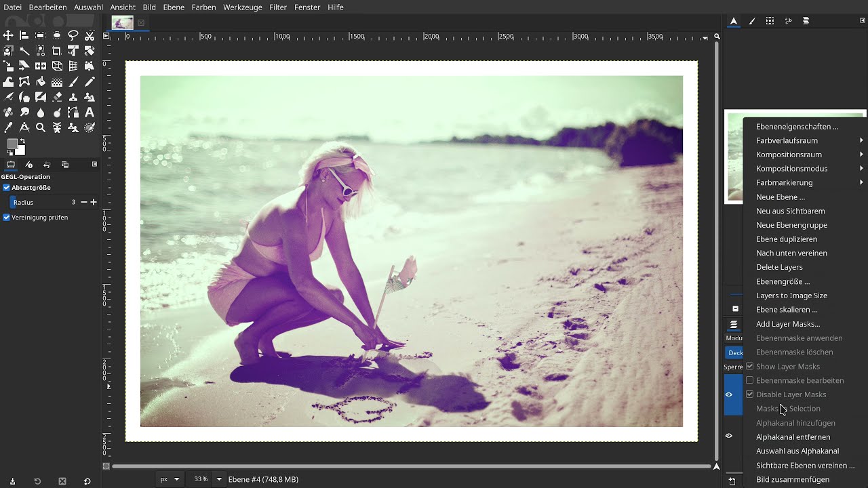Increase Radius with the plus button

(94, 202)
